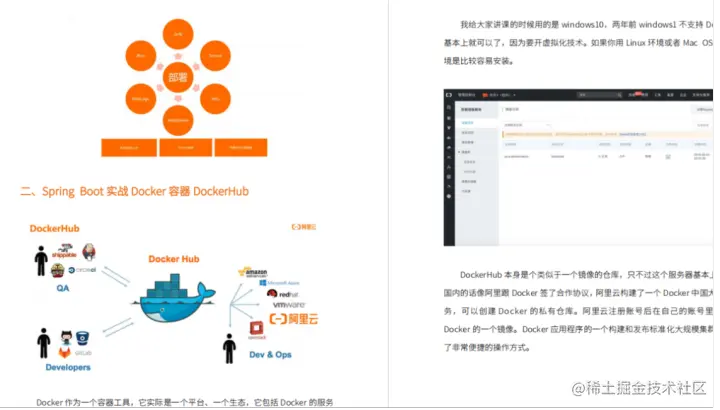Click the red openstack logo
The width and height of the screenshot is (720, 410).
click(x=257, y=330)
